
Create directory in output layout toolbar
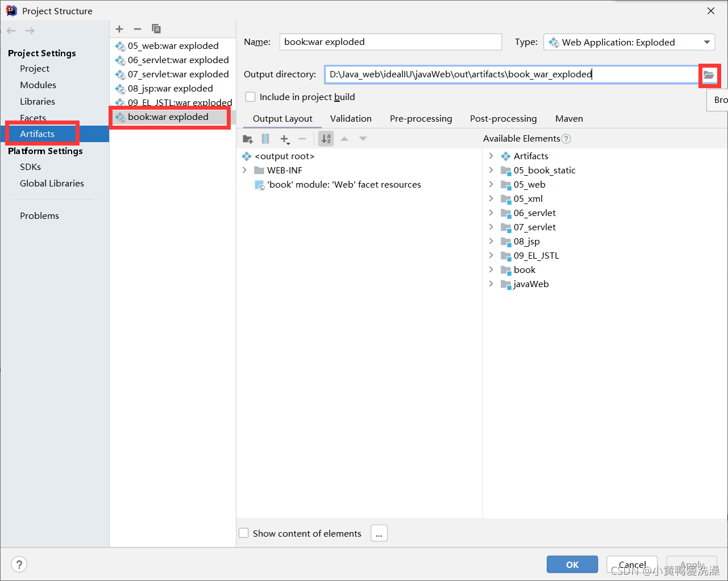(x=248, y=139)
